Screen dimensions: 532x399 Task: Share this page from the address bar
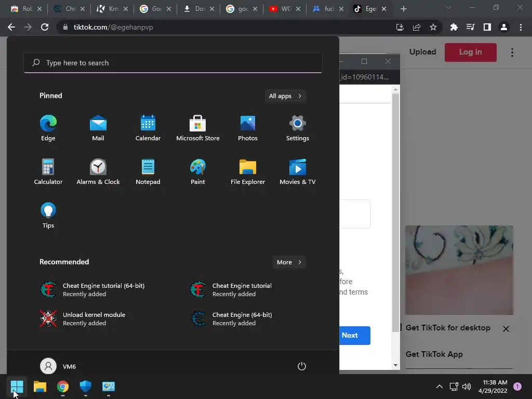tap(416, 27)
